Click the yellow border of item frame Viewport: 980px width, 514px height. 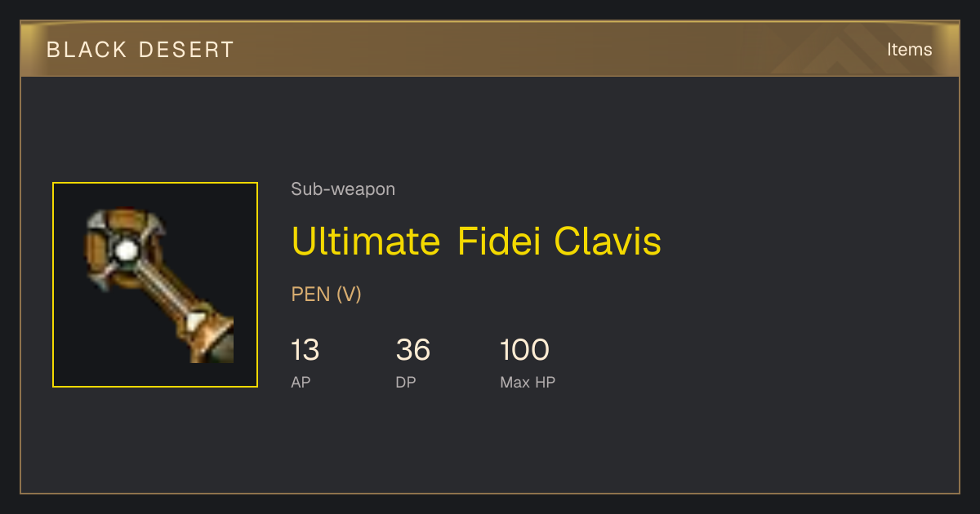[x=155, y=183]
